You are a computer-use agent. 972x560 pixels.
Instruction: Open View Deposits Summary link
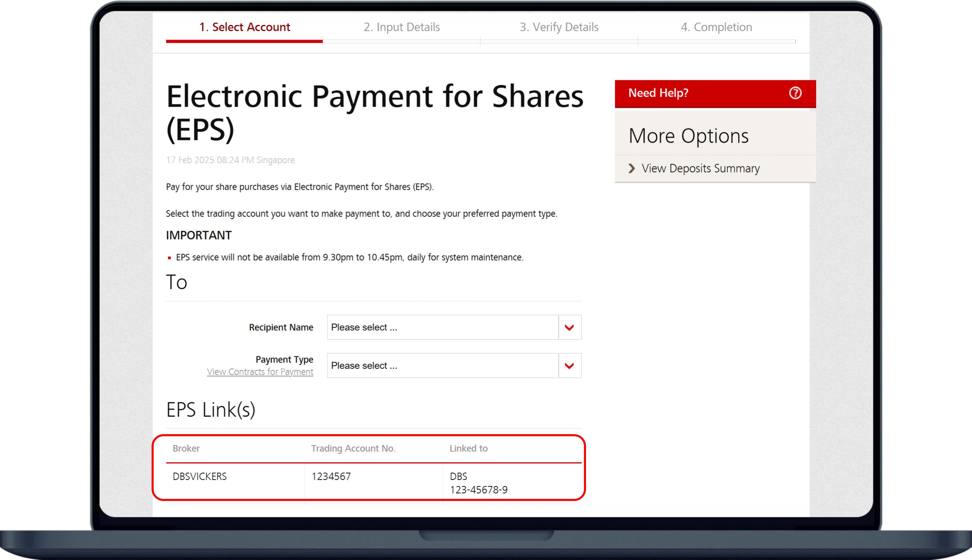coord(700,169)
